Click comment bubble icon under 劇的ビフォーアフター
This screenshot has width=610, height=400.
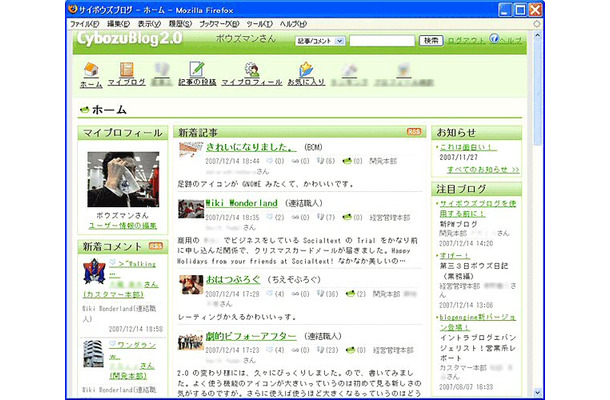[x=269, y=349]
